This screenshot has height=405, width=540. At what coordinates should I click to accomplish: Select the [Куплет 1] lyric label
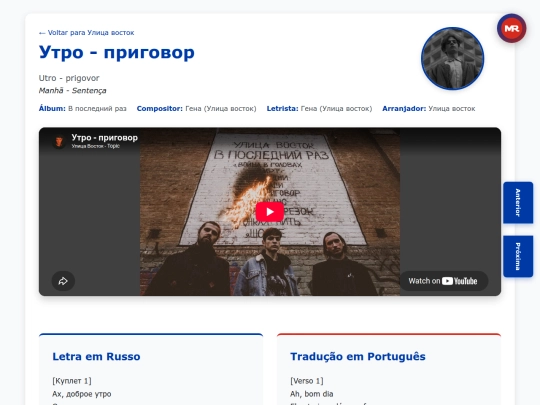(72, 381)
